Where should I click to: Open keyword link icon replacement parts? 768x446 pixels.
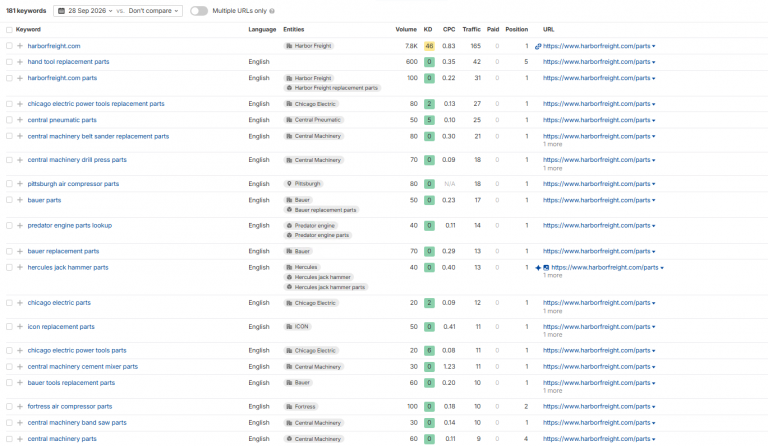click(x=61, y=327)
